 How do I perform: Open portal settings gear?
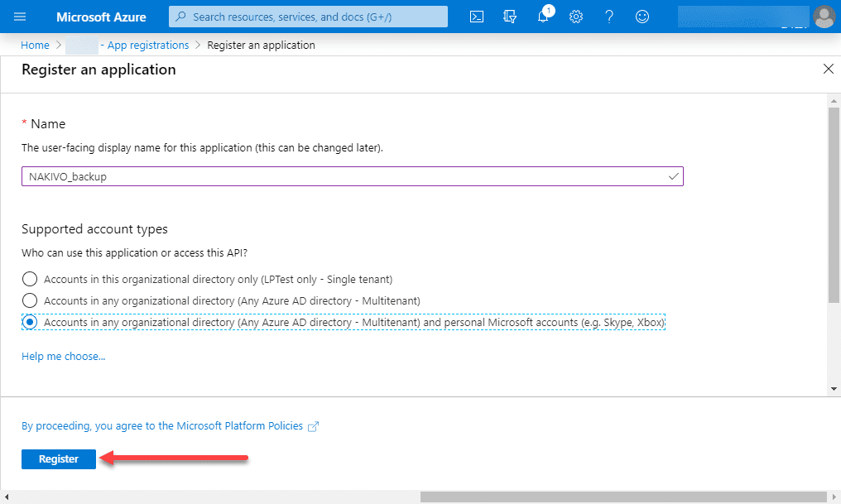click(x=576, y=17)
